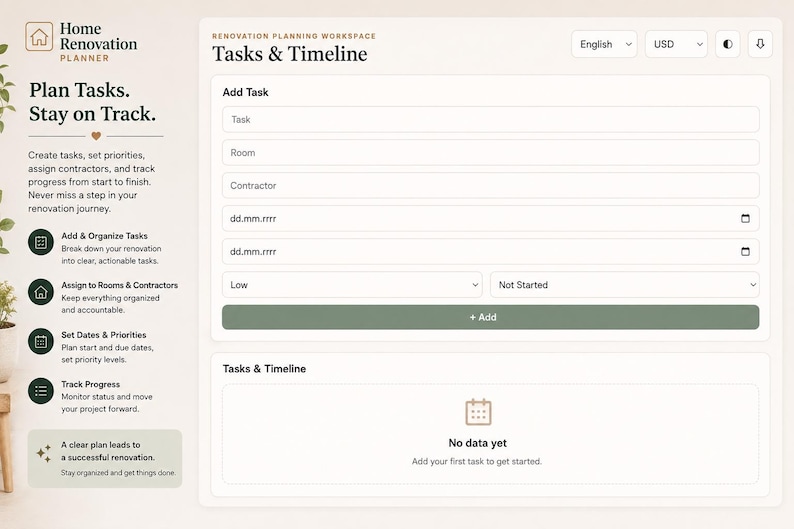The width and height of the screenshot is (794, 529).
Task: Click 'Stay organized and get things done.' text
Action: pos(118,473)
